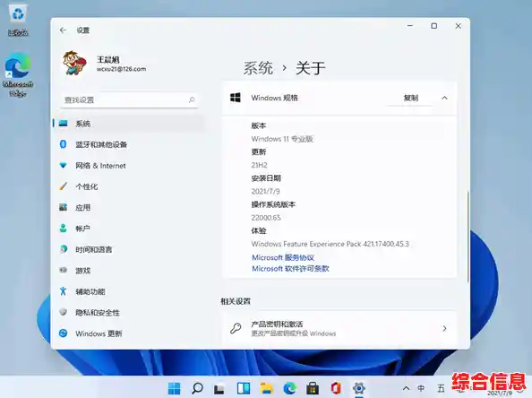532x398 pixels.
Task: Click the time and language globe icon
Action: click(63, 249)
